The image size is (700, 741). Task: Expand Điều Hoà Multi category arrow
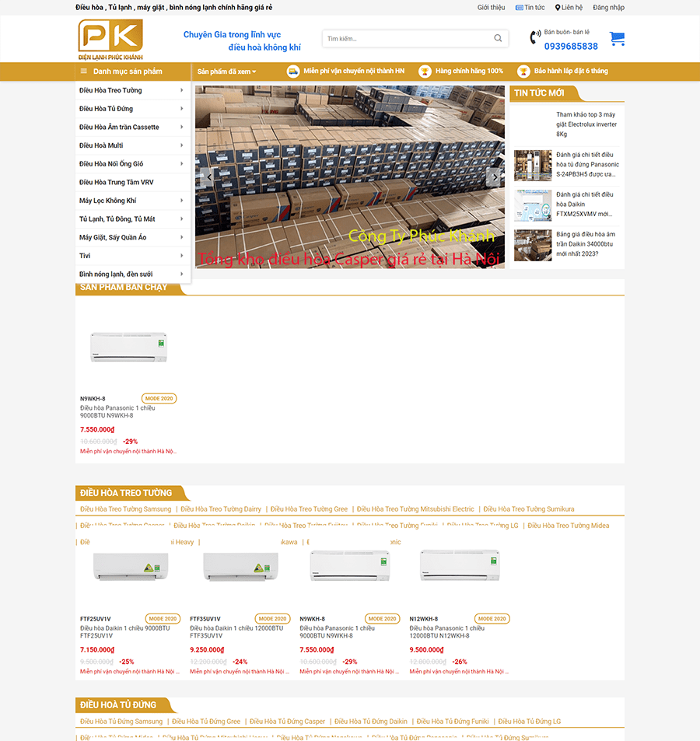pyautogui.click(x=181, y=145)
